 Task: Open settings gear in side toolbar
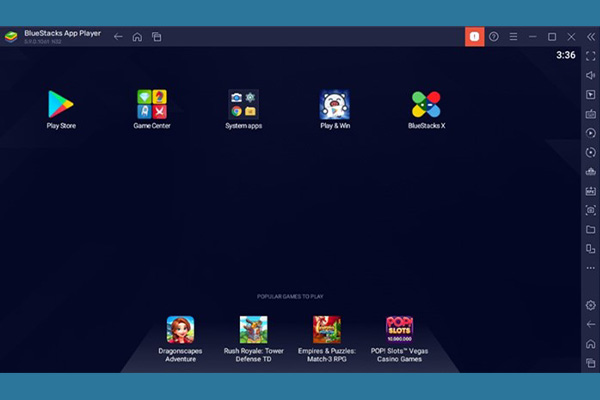(590, 305)
